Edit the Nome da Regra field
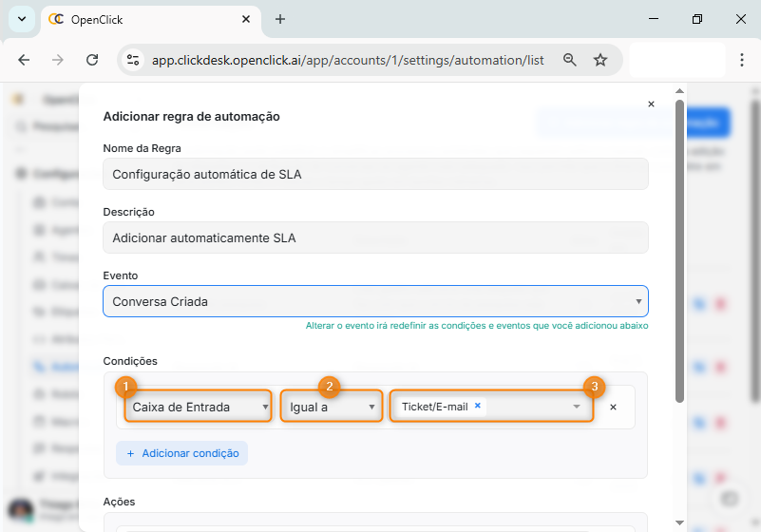Viewport: 761px width, 532px height. click(375, 174)
